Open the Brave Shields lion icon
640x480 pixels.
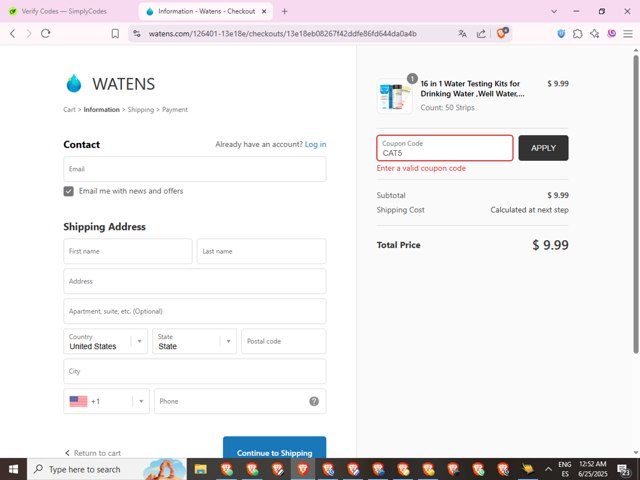tap(502, 33)
